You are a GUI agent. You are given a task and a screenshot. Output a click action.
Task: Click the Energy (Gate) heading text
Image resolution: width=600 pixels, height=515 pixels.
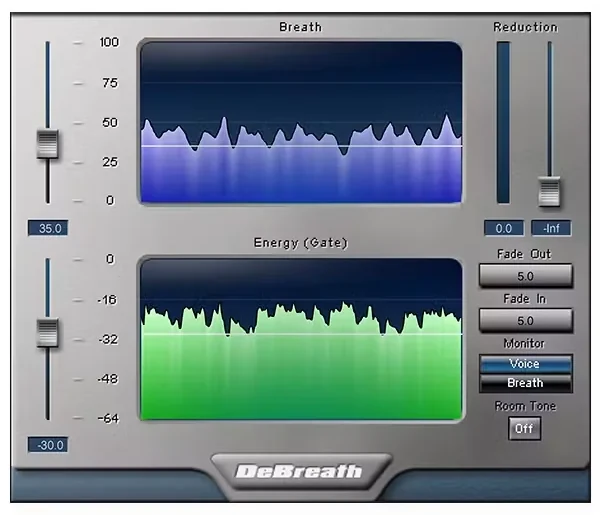point(300,243)
